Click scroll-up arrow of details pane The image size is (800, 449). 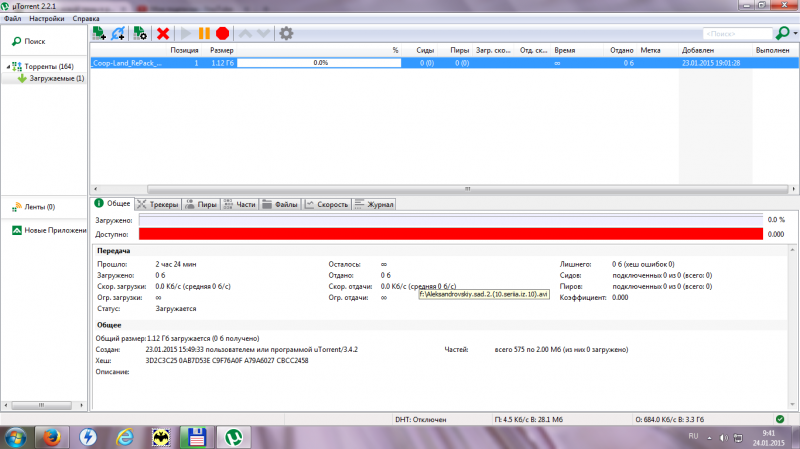click(792, 250)
